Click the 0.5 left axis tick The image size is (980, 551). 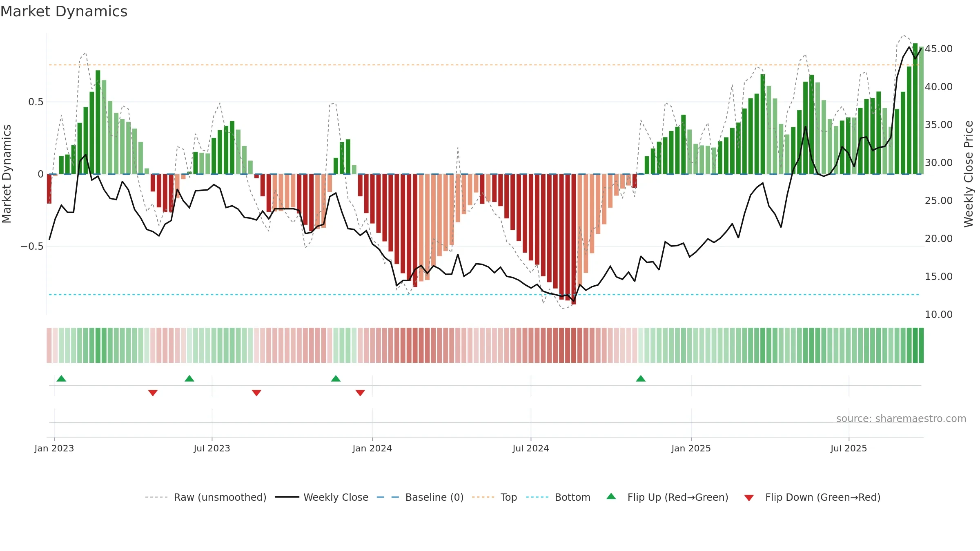(36, 102)
